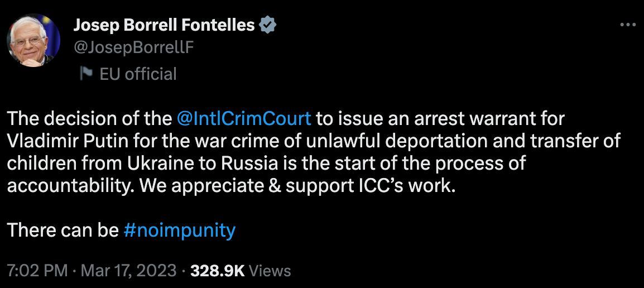Viewport: 644px width, 288px height.
Task: Click the Mar 17, 2023 date
Action: click(x=129, y=271)
